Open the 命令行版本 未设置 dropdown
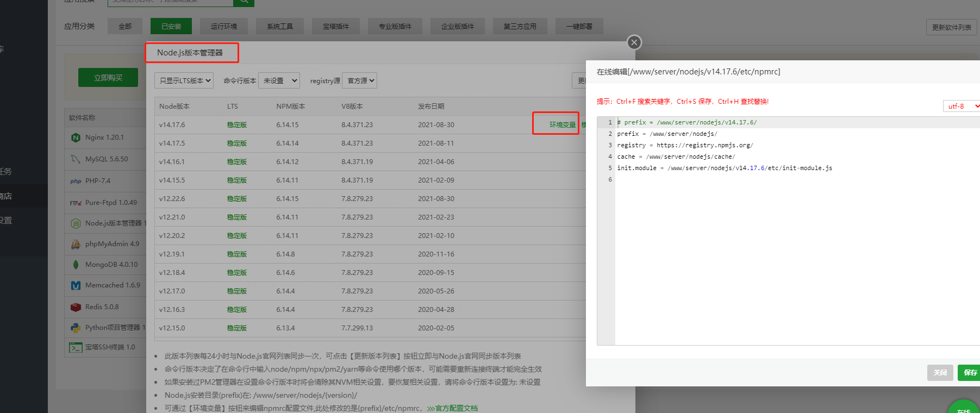 pyautogui.click(x=279, y=80)
